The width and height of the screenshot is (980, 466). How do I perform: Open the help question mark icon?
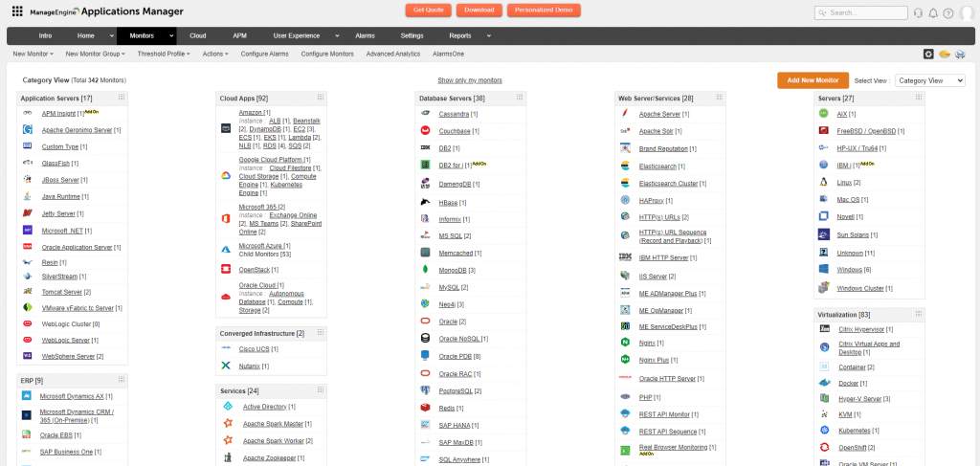click(x=948, y=12)
